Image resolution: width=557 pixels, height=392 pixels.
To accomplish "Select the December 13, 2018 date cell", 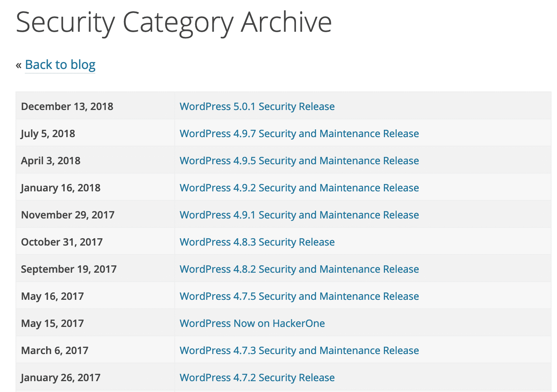I will pyautogui.click(x=67, y=107).
